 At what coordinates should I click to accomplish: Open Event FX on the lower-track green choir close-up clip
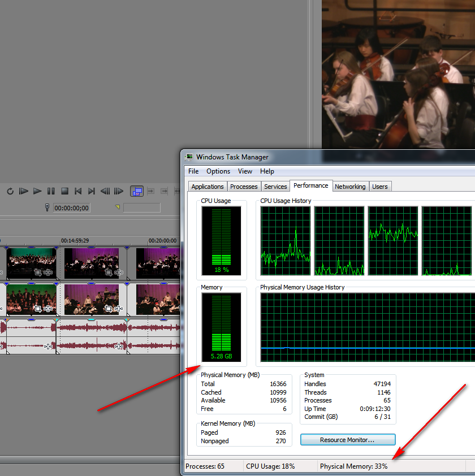click(48, 309)
